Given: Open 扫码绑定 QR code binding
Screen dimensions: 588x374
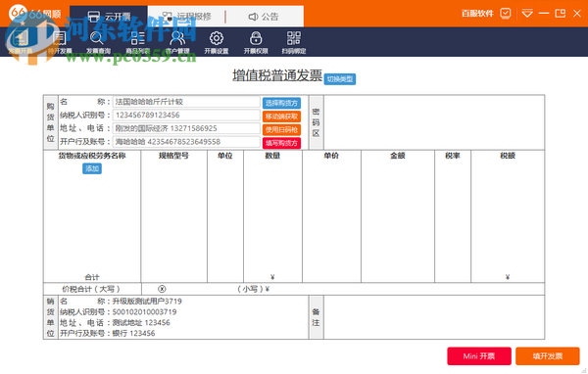Looking at the screenshot, I should tap(294, 42).
